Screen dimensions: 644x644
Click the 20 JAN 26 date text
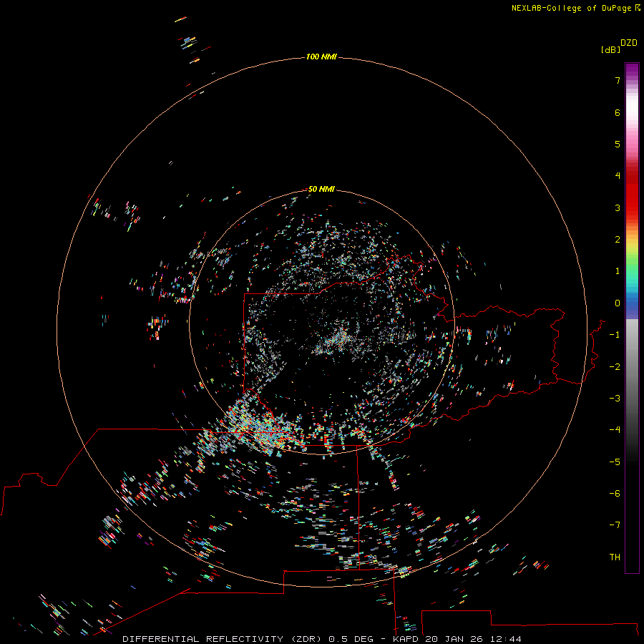pyautogui.click(x=454, y=639)
